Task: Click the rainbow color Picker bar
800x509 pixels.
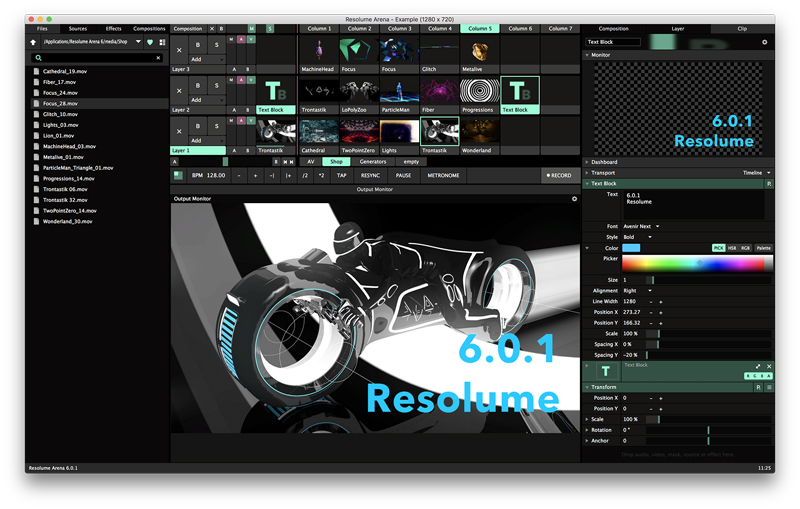Action: pos(697,263)
